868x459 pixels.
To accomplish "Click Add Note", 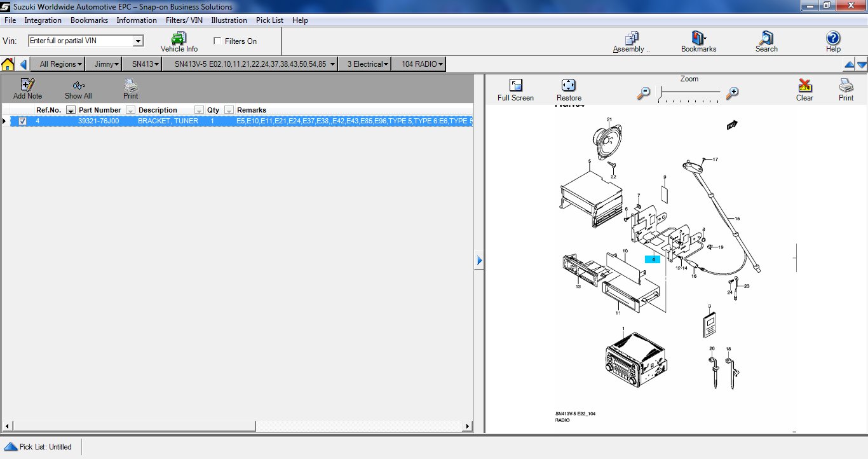I will [27, 89].
